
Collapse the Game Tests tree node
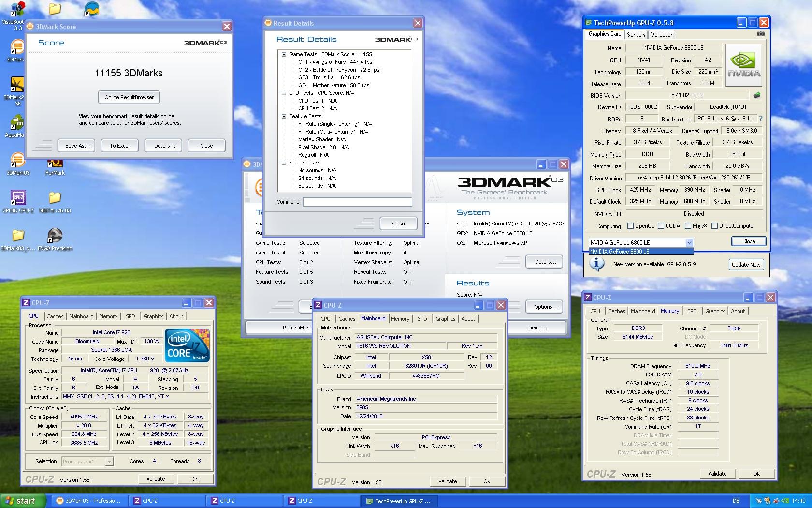pos(284,54)
